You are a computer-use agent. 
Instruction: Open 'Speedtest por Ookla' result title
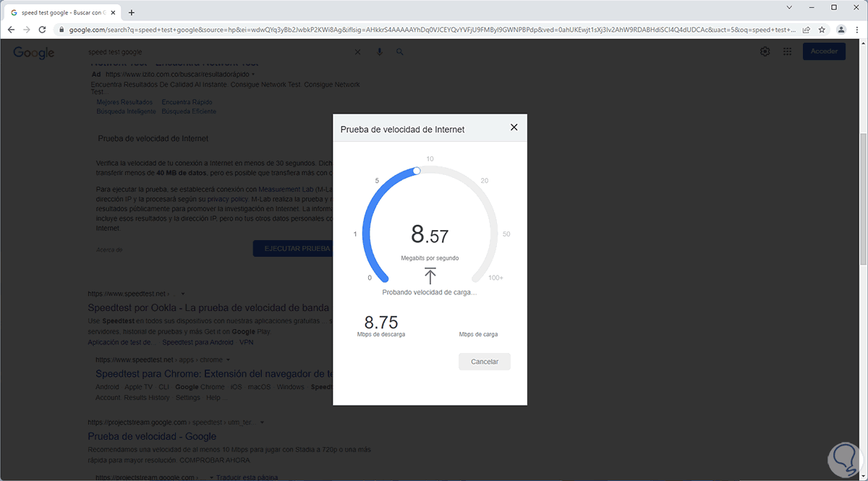click(x=208, y=307)
